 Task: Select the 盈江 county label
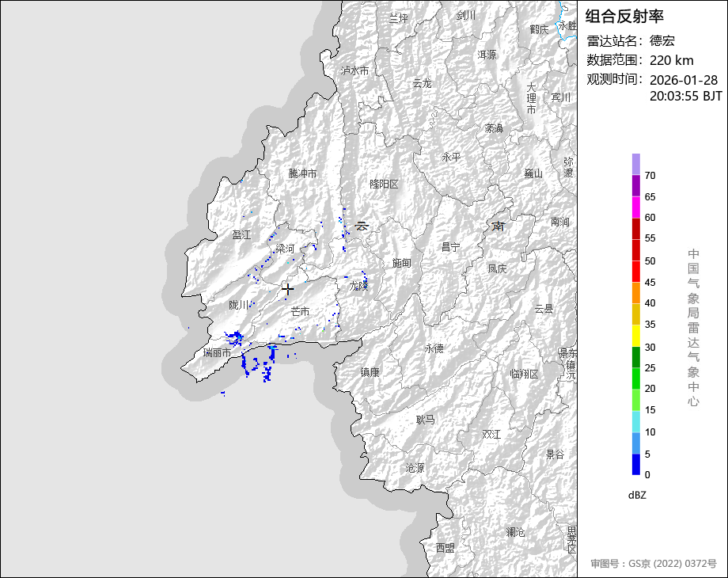(241, 235)
